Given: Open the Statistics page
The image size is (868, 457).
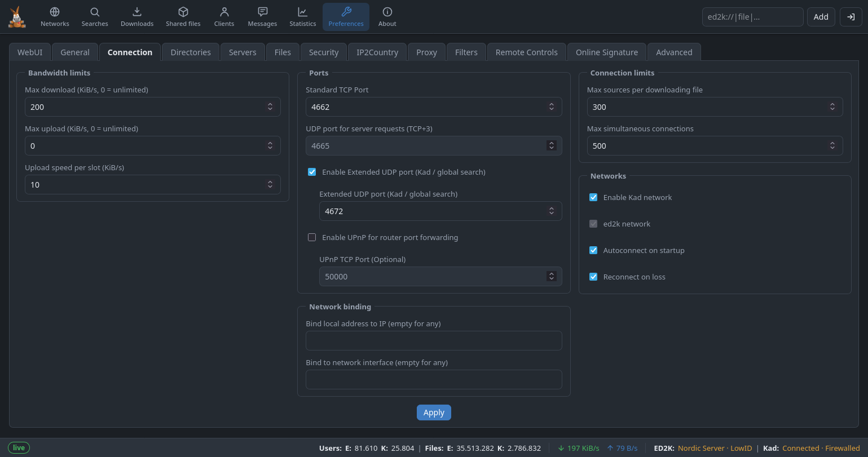Looking at the screenshot, I should pos(303,17).
